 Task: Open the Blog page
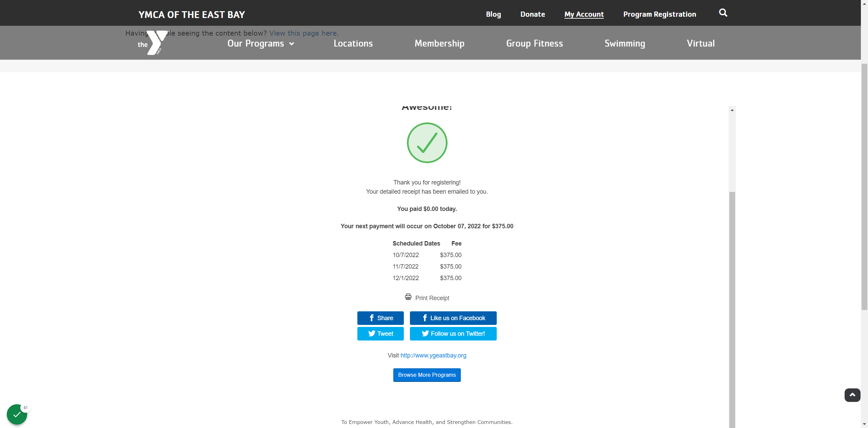pyautogui.click(x=493, y=14)
